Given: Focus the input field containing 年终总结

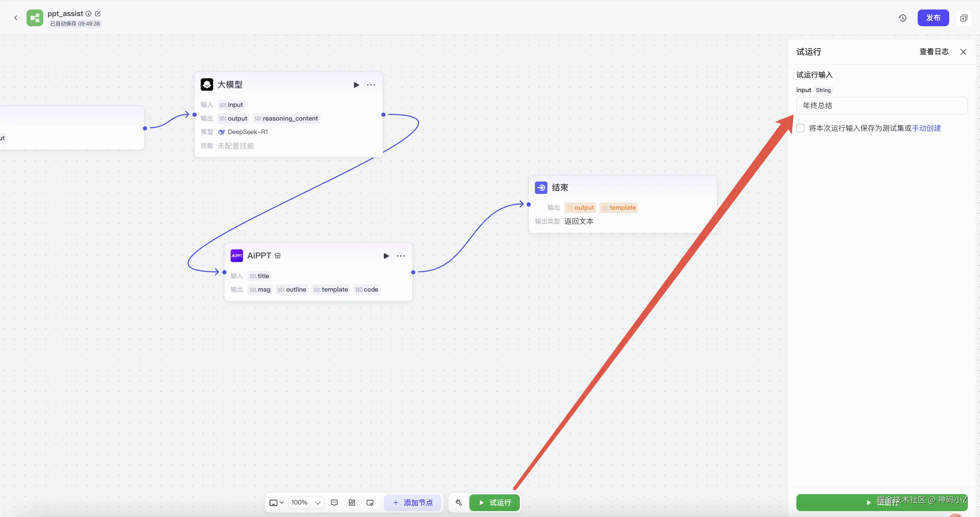Looking at the screenshot, I should tap(882, 106).
